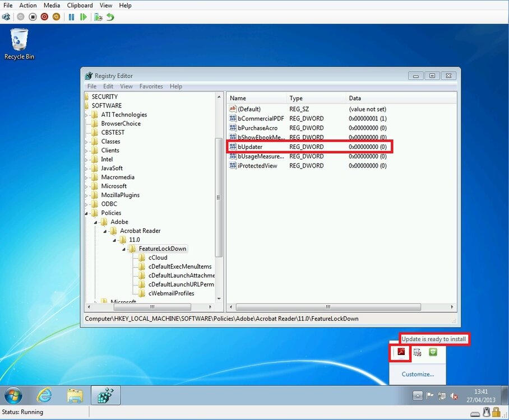Screen dimensions: 509x420
Task: Click the Registry Editor taskbar button
Action: coord(106,395)
